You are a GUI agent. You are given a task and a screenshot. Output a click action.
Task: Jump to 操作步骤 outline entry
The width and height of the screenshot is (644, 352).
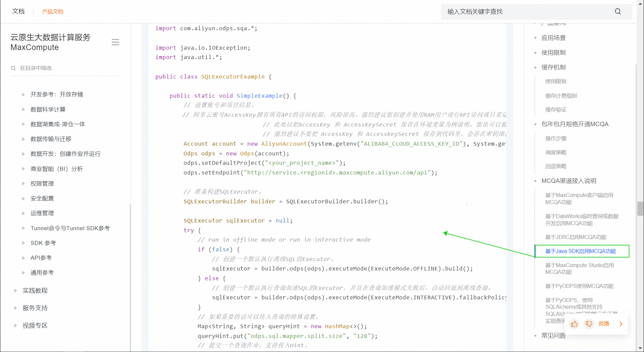coord(556,139)
